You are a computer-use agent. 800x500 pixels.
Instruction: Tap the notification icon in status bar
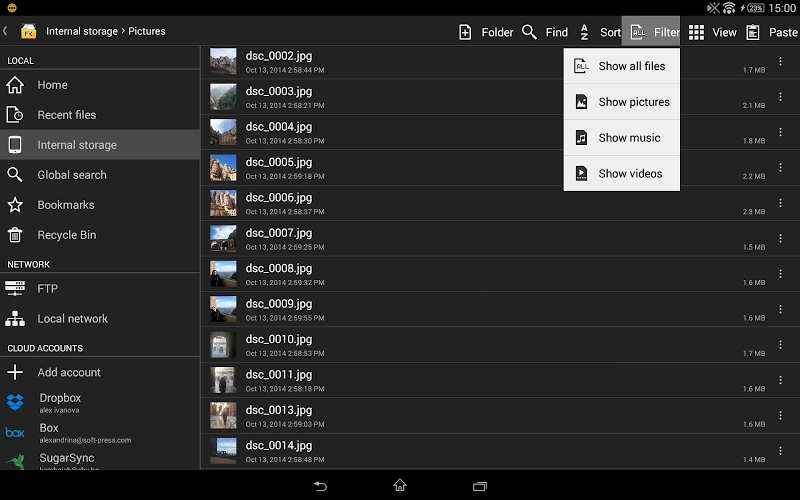[x=12, y=8]
